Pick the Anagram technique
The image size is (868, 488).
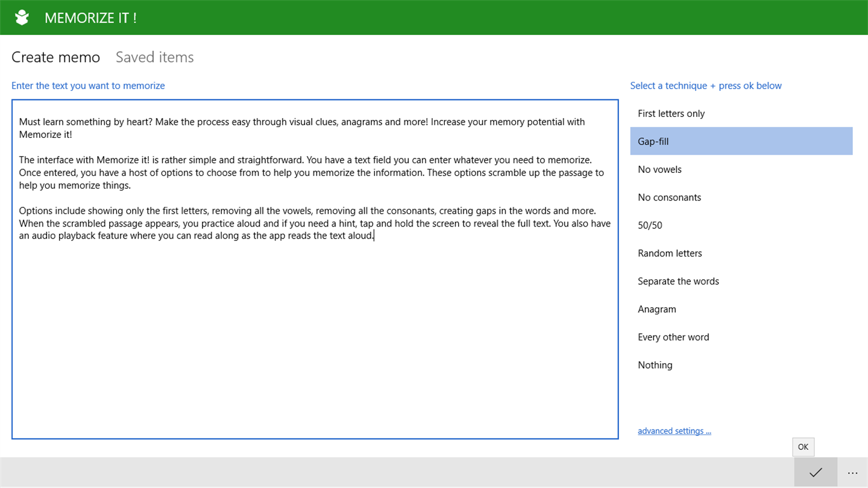(741, 309)
